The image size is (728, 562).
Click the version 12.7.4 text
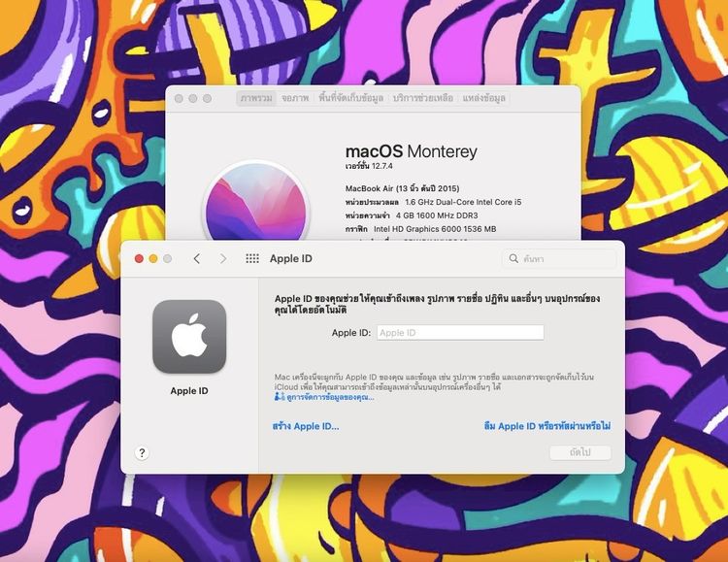[x=369, y=166]
